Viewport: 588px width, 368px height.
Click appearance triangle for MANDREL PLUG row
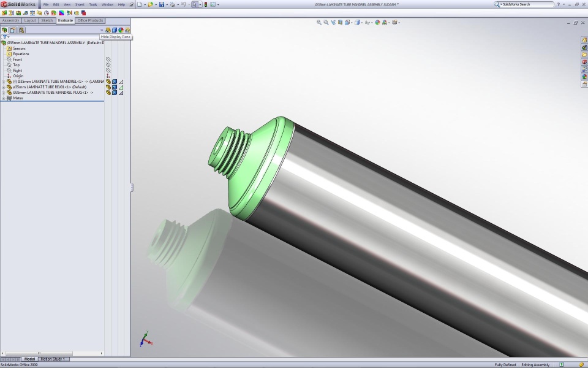(x=121, y=93)
